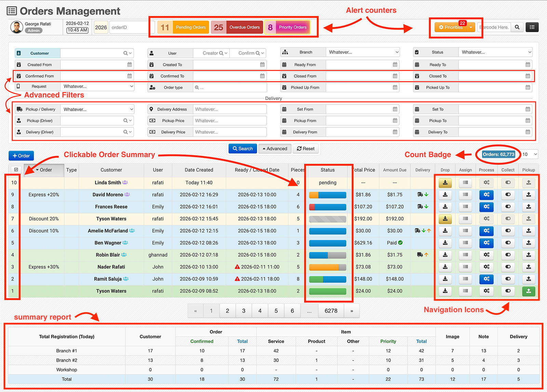Toggle the select-all checkbox in table header
547x392 pixels.
pyautogui.click(x=16, y=170)
